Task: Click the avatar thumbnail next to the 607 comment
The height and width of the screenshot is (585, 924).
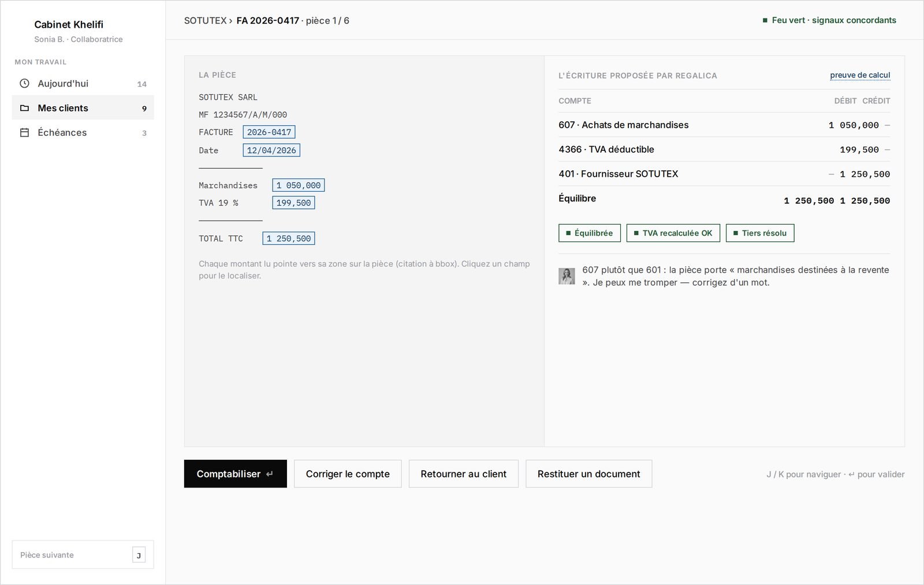Action: point(567,276)
